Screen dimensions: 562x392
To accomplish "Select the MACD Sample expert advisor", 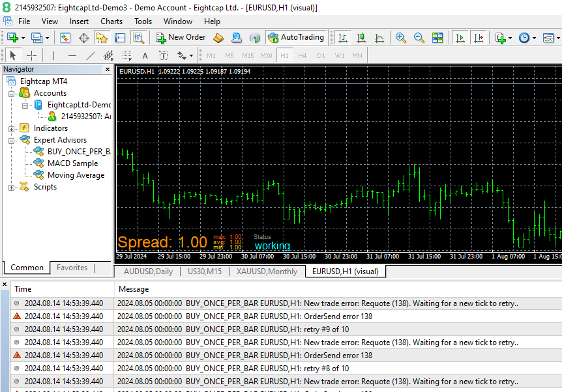I will pyautogui.click(x=72, y=163).
